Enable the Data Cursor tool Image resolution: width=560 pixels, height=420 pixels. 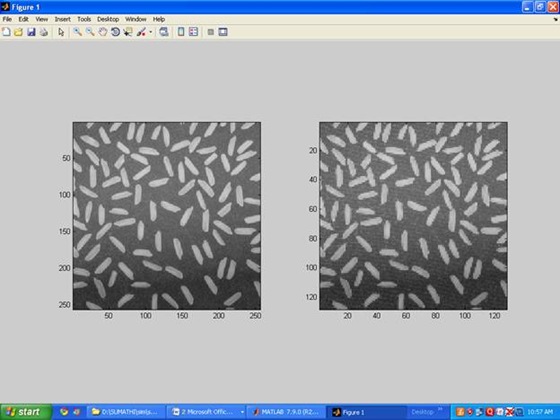[x=128, y=32]
